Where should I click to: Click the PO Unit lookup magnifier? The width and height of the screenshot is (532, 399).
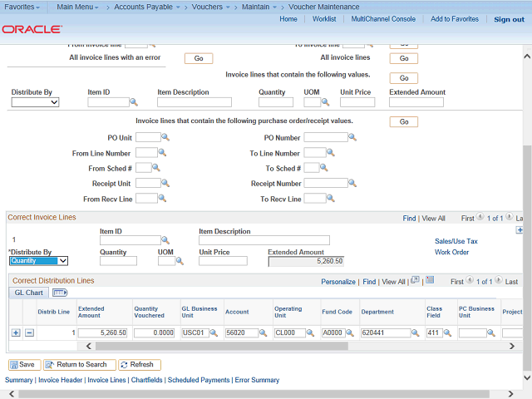(x=165, y=138)
